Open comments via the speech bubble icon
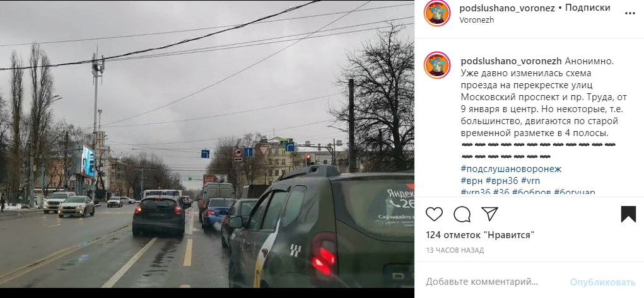The image size is (644, 298). [x=462, y=214]
